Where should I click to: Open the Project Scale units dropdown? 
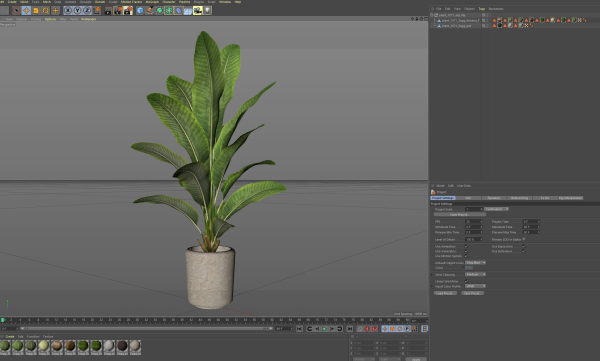point(496,209)
